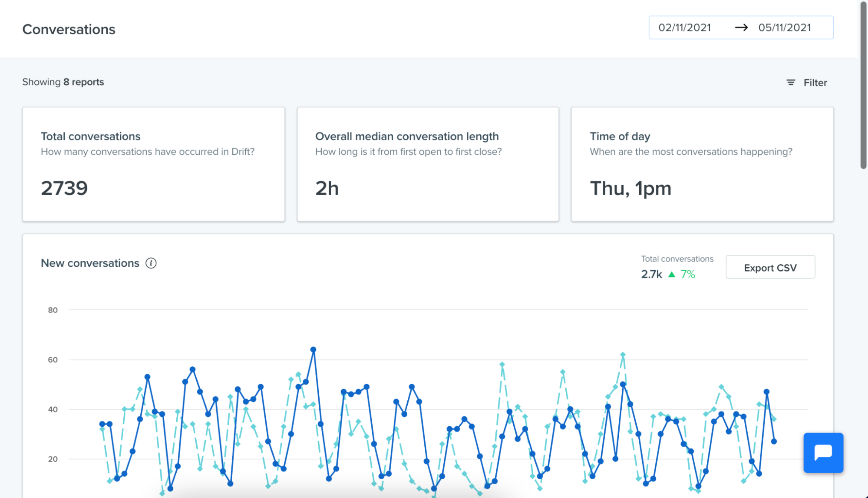The height and width of the screenshot is (498, 868).
Task: Select the Overall median conversation length card
Action: [428, 164]
